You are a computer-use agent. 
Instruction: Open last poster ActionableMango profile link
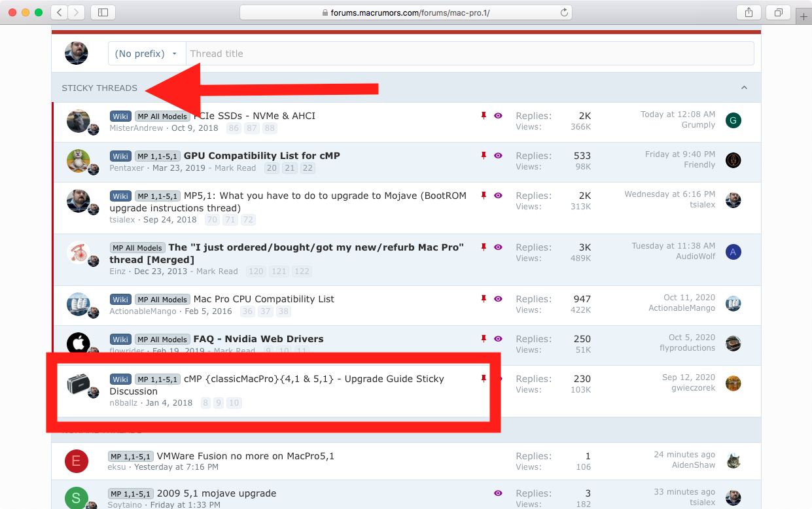pyautogui.click(x=682, y=308)
